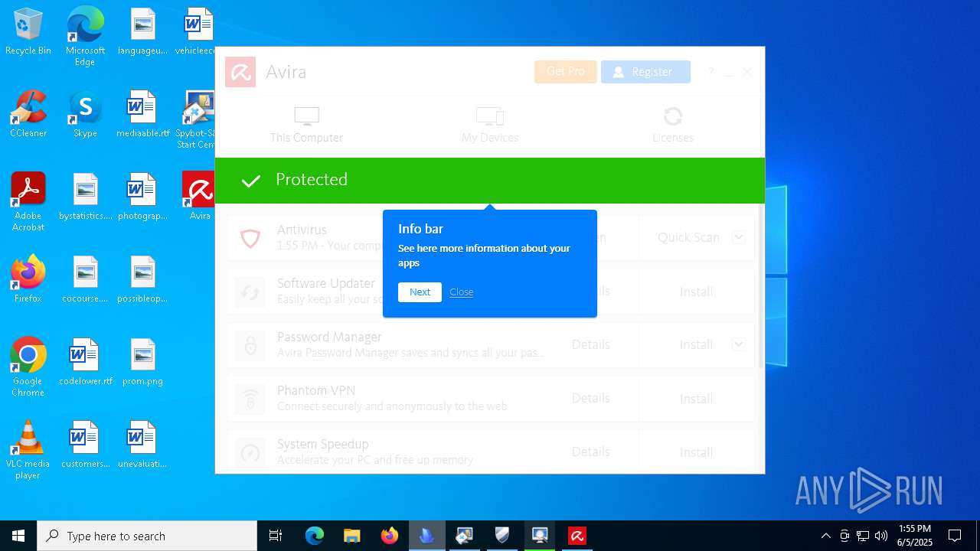Select possibleop image file on desktop
The height and width of the screenshot is (551, 980).
point(142,280)
